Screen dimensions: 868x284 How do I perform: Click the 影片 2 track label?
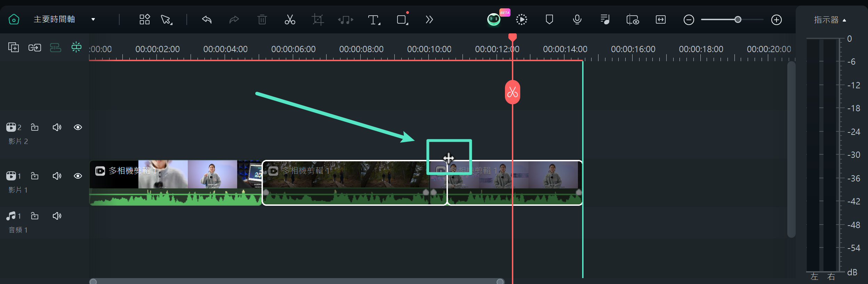pos(18,141)
